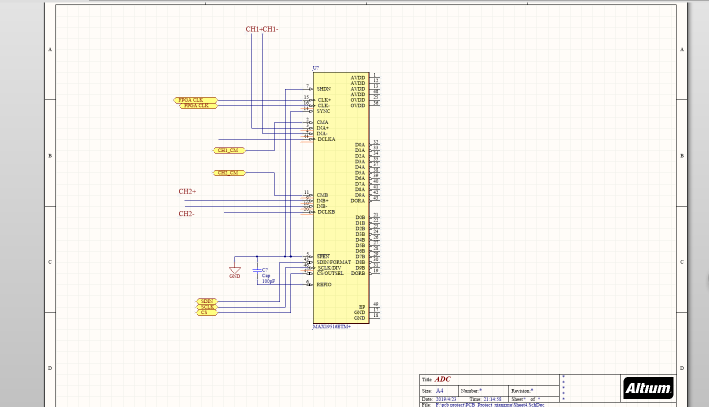Image resolution: width=709 pixels, height=407 pixels.
Task: Select the CH2- net label
Action: coord(186,214)
